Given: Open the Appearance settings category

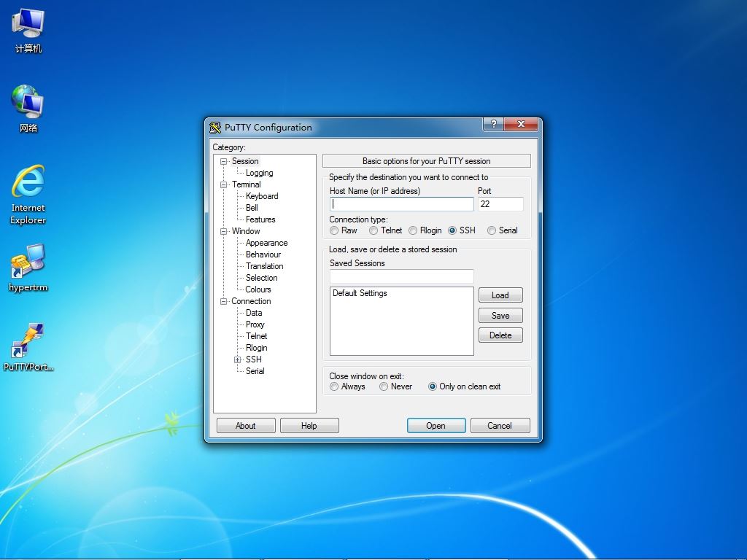Looking at the screenshot, I should [266, 243].
